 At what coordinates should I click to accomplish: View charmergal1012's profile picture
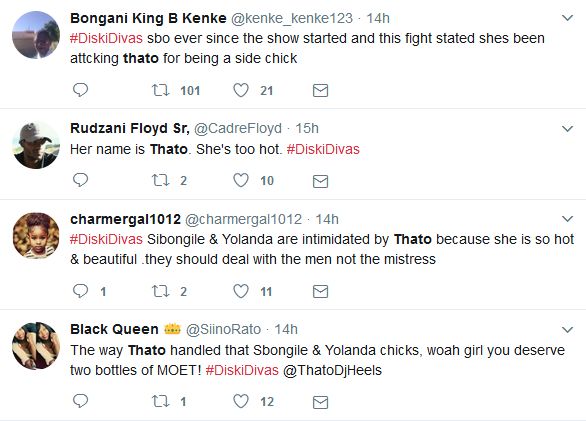[36, 236]
